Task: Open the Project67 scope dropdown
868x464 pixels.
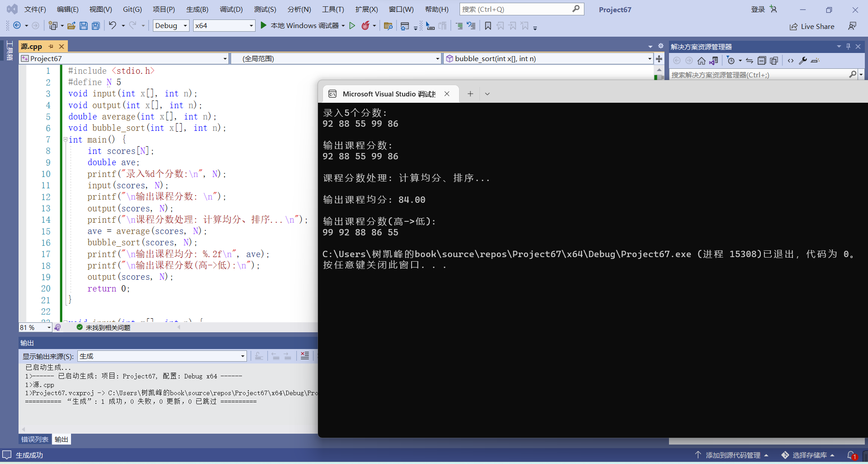Action: [x=124, y=58]
